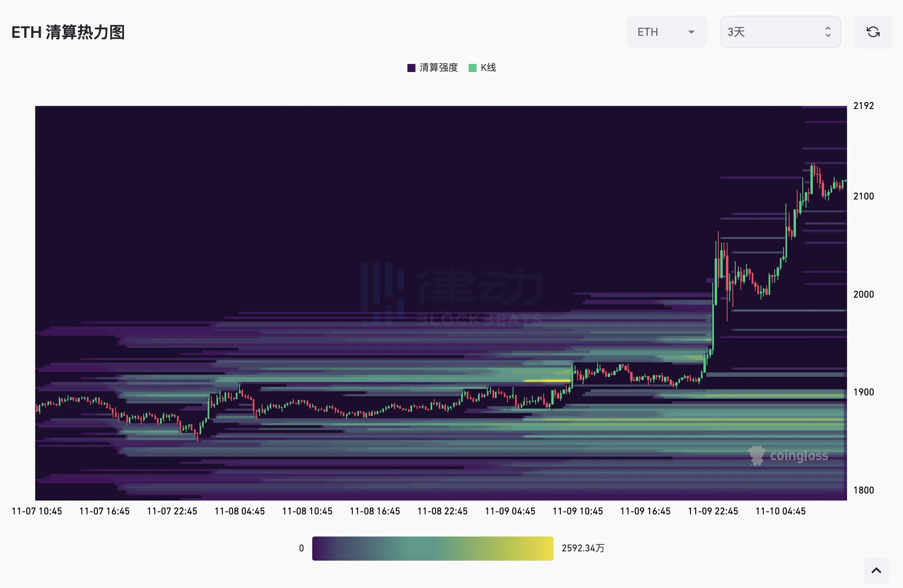903x588 pixels.
Task: Click the 11-08 04:45 time axis label
Action: tap(239, 511)
